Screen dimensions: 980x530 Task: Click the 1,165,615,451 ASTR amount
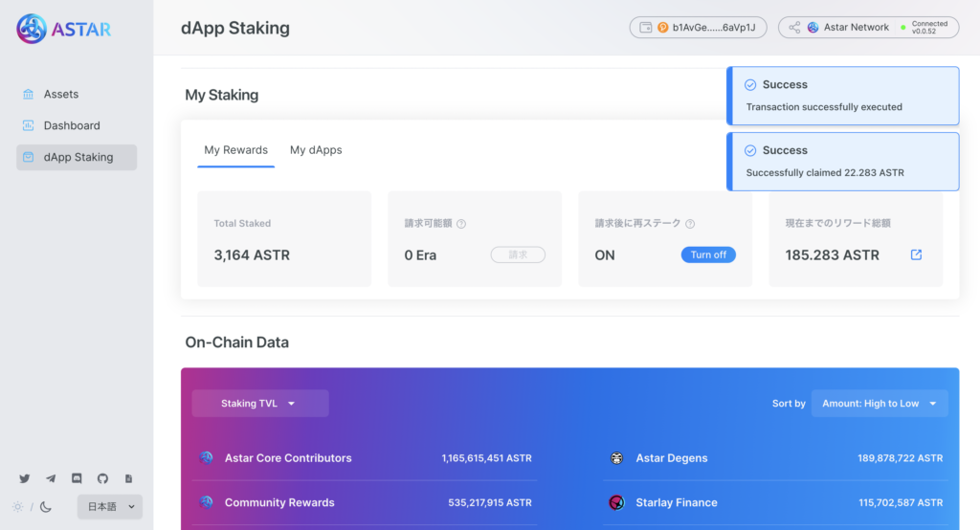click(x=486, y=458)
